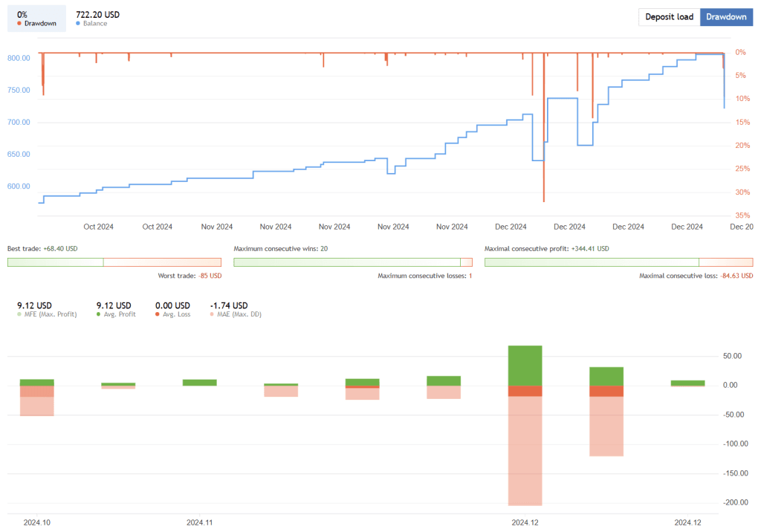Select the tallest green profit bar
This screenshot has height=532, width=761.
(525, 366)
